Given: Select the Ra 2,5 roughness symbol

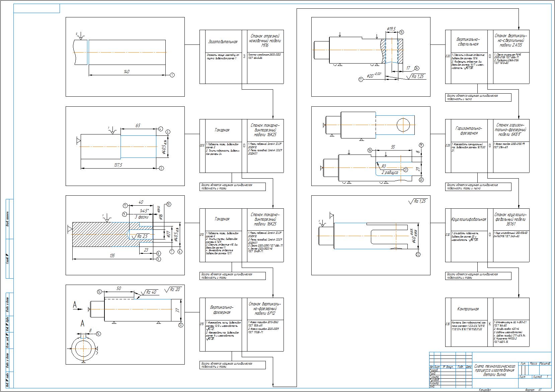Looking at the screenshot, I should 142,236.
